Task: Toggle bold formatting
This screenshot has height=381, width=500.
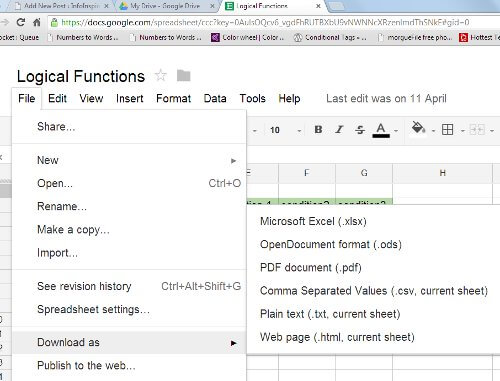Action: point(318,130)
